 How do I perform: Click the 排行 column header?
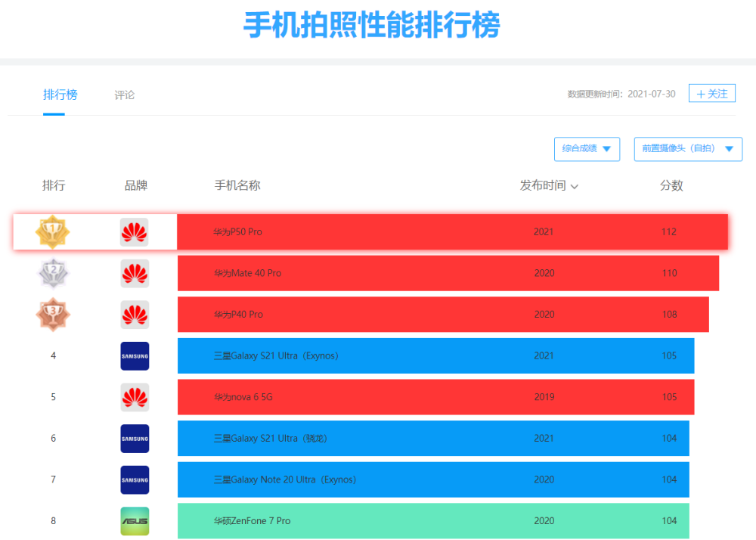tap(54, 185)
